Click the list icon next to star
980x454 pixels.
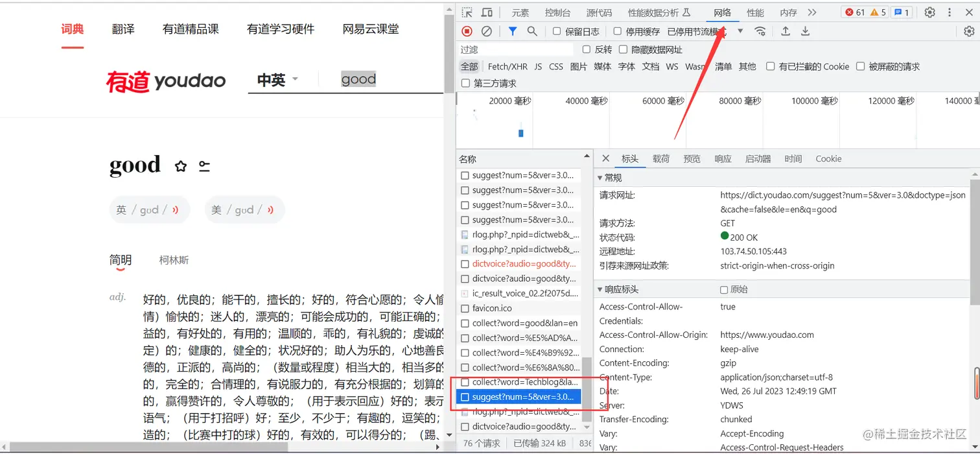[x=204, y=167]
